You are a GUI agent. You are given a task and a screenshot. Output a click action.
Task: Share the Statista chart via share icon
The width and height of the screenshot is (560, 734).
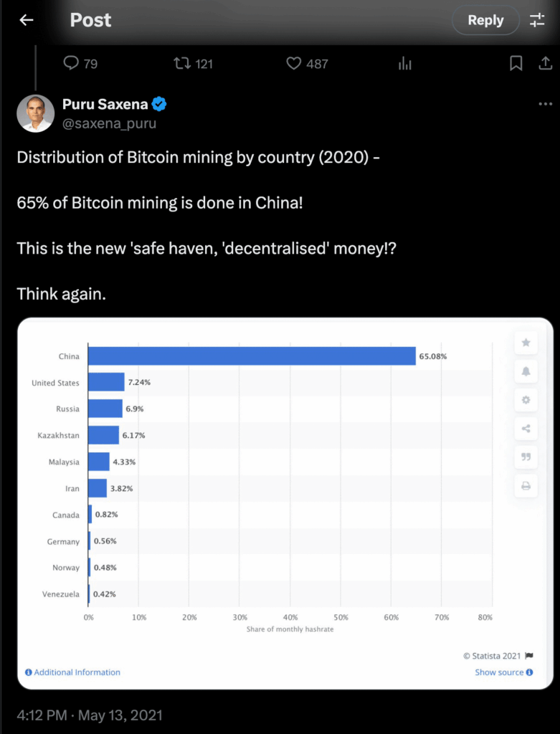[526, 429]
